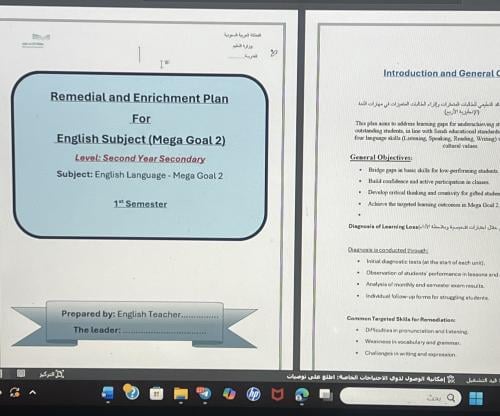This screenshot has width=500, height=416.
Task: Open Task View from the taskbar
Action: [325, 395]
